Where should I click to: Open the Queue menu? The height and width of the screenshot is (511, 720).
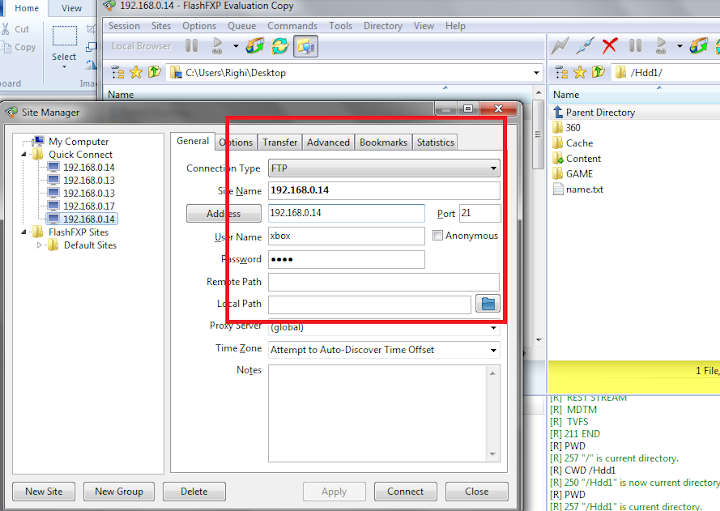[x=242, y=26]
